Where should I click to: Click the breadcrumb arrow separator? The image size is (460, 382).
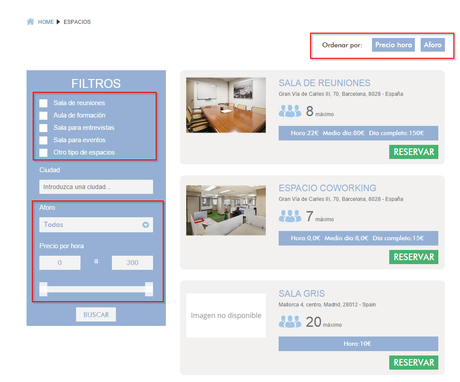pyautogui.click(x=58, y=22)
